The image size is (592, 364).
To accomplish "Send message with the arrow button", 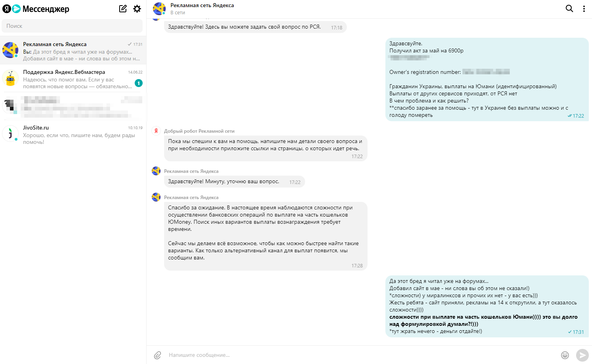I will coord(582,355).
